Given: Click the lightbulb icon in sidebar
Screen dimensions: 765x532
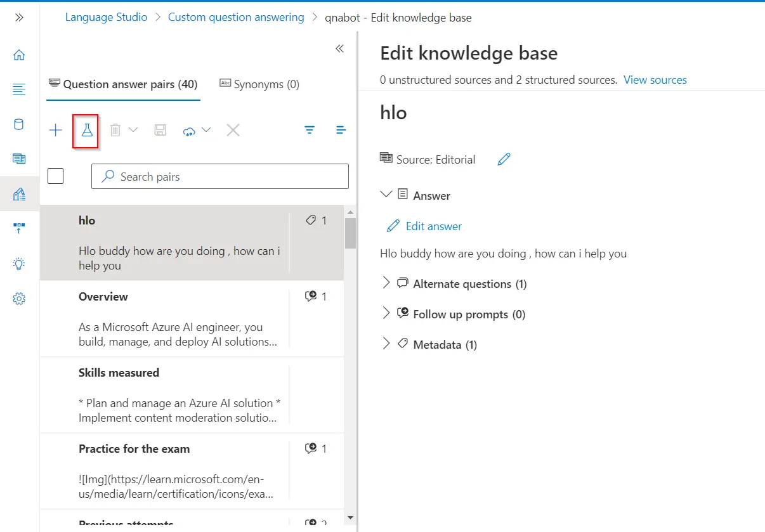Looking at the screenshot, I should pos(19,263).
